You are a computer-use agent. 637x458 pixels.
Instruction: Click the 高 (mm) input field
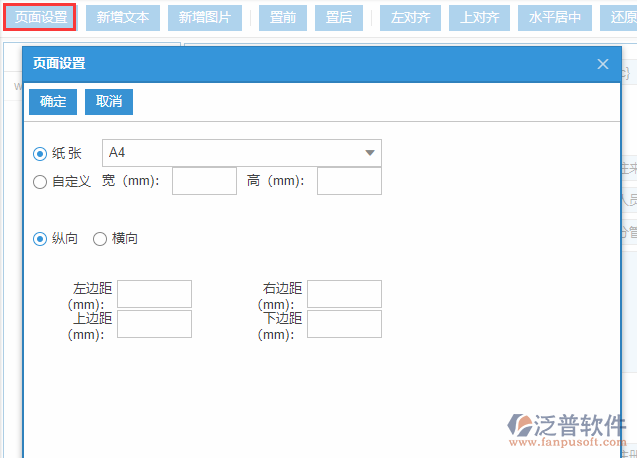pos(349,181)
